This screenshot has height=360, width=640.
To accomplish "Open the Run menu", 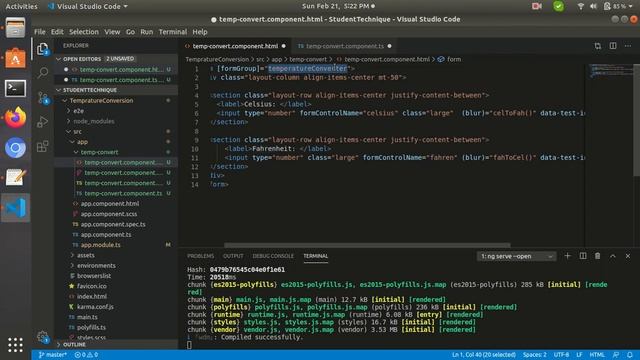I will [147, 32].
